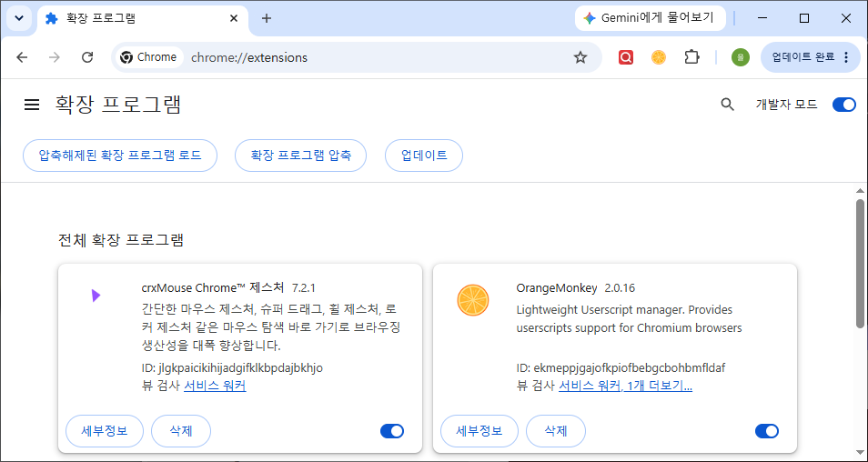Click the crxMouse Chrome™ 제스처 title
868x462 pixels.
pos(213,287)
